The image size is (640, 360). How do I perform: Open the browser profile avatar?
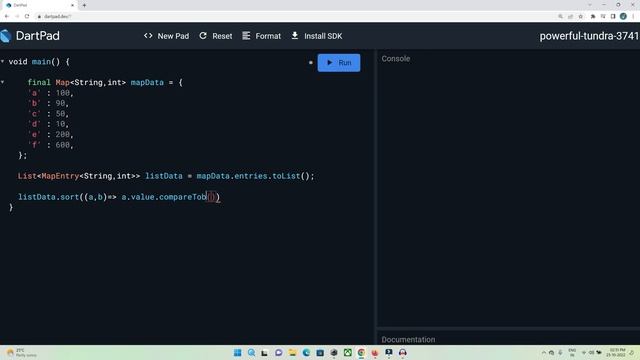tap(623, 16)
